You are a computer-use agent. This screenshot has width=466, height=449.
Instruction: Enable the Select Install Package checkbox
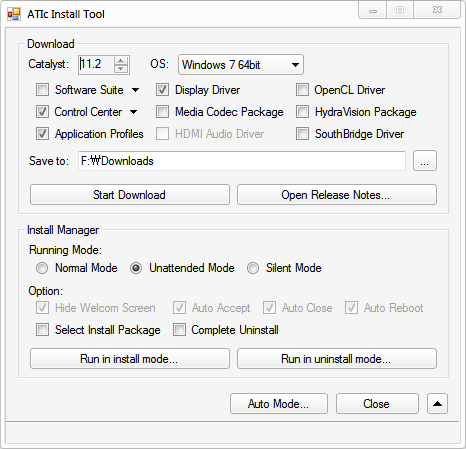(42, 330)
